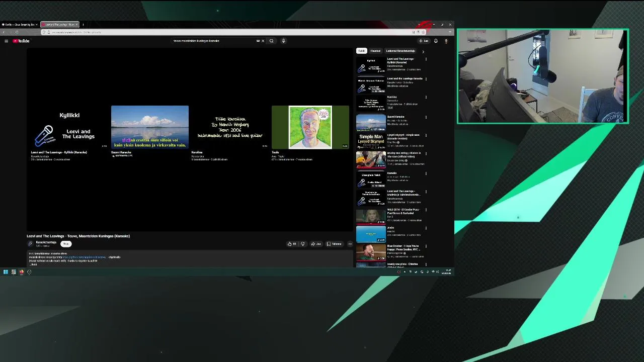This screenshot has width=644, height=362.
Task: Click the video title Teuvo, Maanteiden Kuningas (Karaoke)
Action: [x=78, y=236]
